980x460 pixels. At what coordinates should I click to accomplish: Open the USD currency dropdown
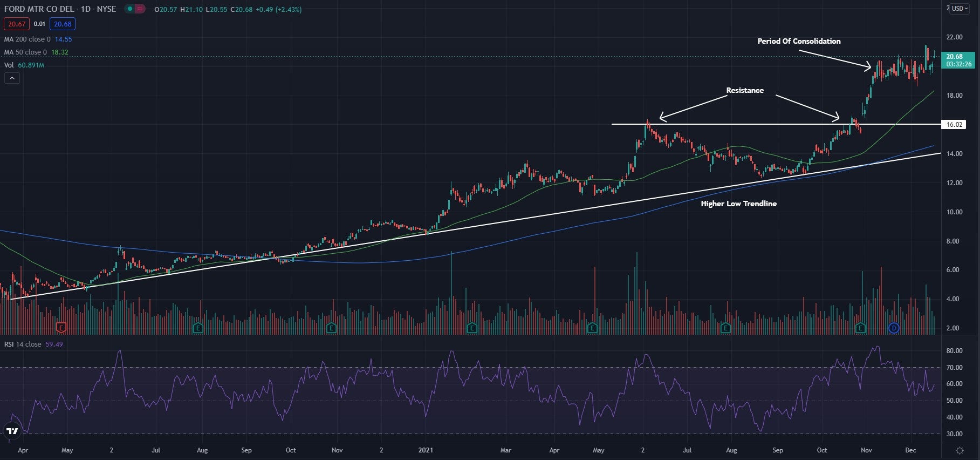(x=960, y=9)
